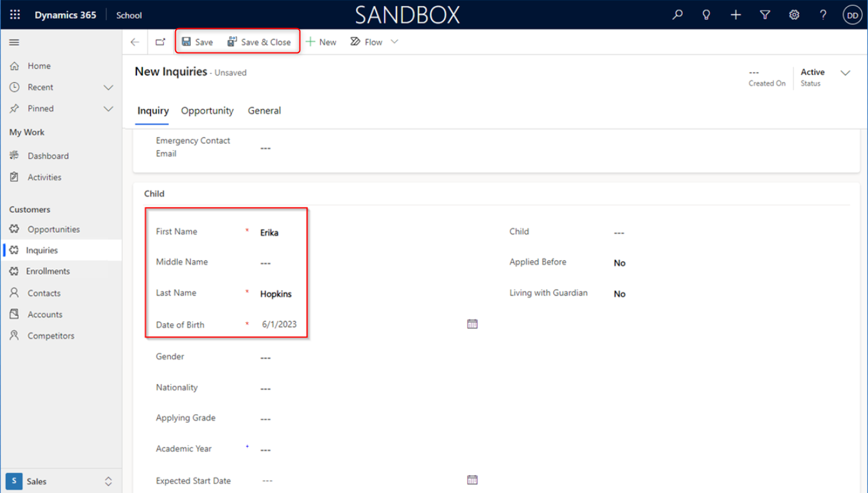Viewport: 868px width, 493px height.
Task: Click the search magnifier icon in header
Action: pyautogui.click(x=677, y=15)
